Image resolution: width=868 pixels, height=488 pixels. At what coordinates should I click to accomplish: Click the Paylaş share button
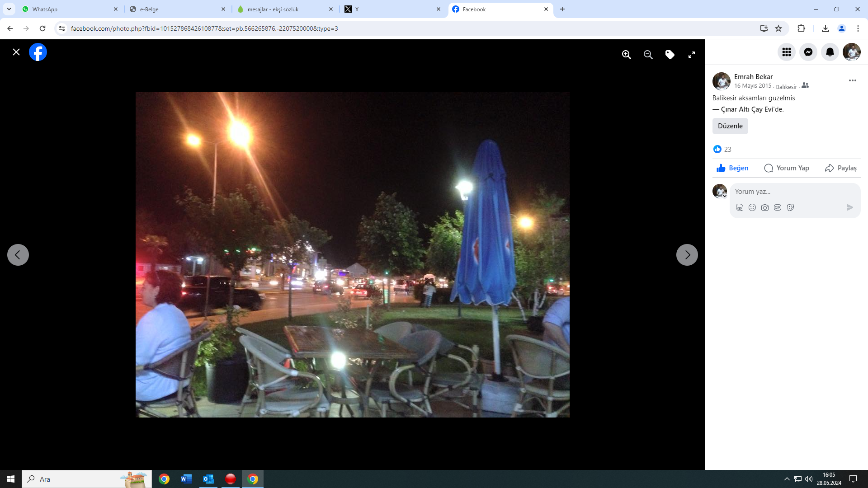(x=840, y=168)
